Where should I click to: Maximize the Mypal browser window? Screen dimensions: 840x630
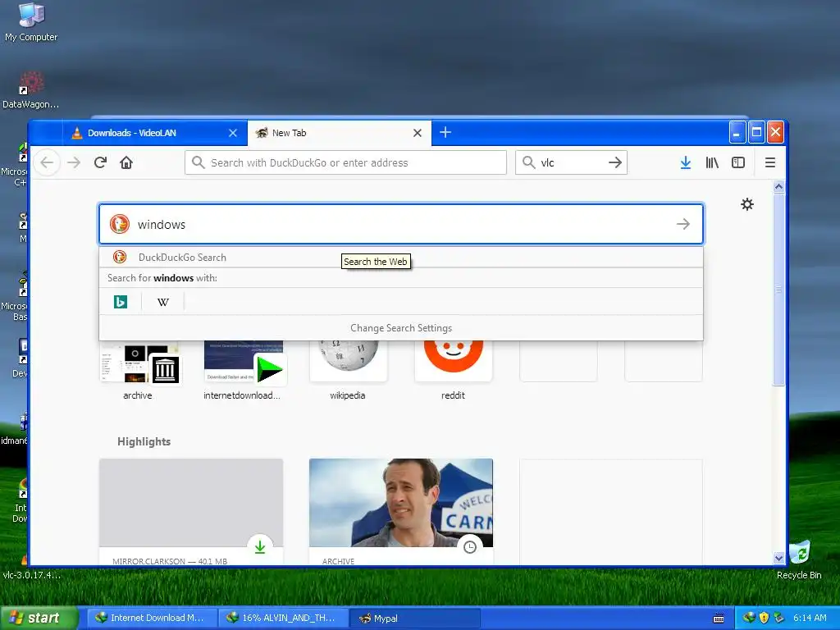click(756, 132)
